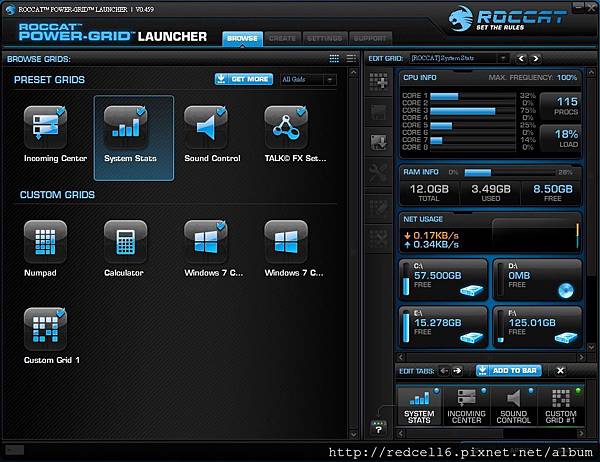
Task: Open the All Grids filter dropdown
Action: (x=308, y=79)
